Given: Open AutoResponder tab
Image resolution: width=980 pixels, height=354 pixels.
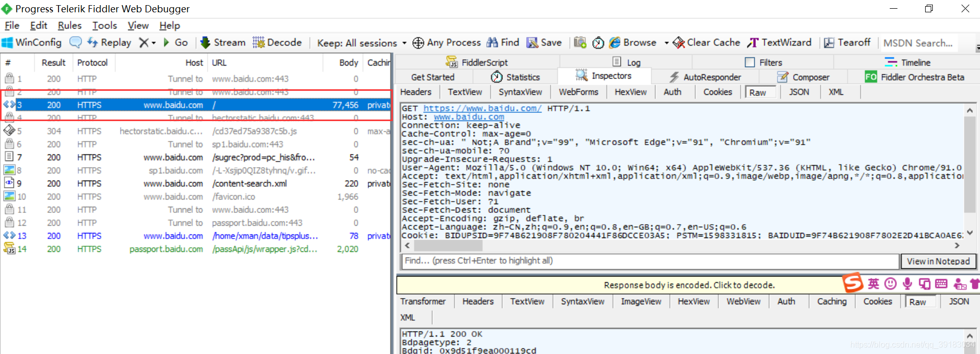Looking at the screenshot, I should click(705, 77).
